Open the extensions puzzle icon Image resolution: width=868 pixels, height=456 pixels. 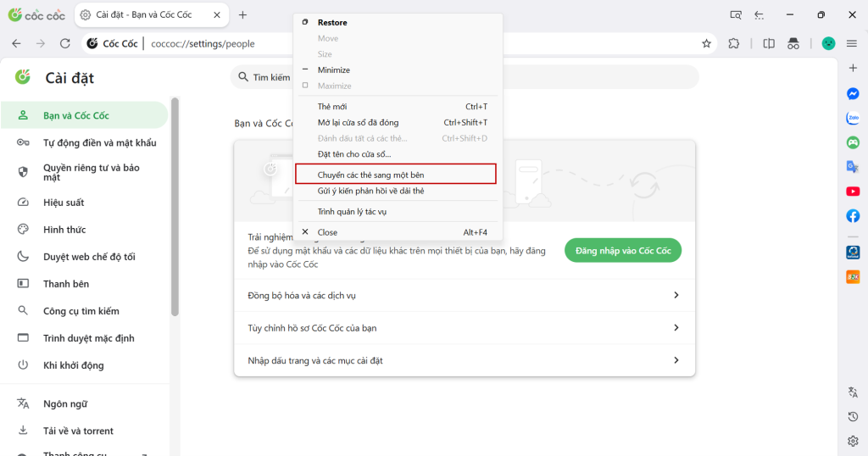733,44
